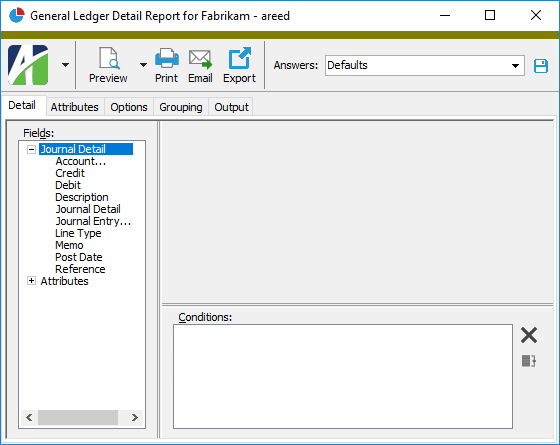Click the Fields list horizontal scrollbar thumb

78,418
